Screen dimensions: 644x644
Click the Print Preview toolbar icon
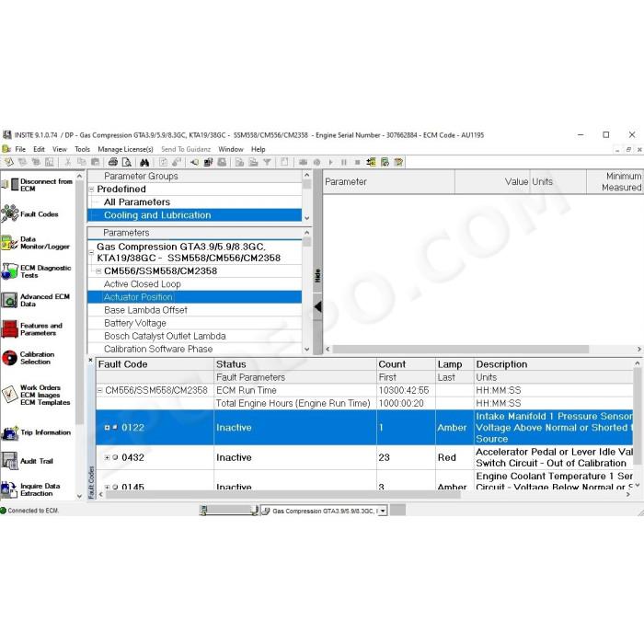pos(127,162)
